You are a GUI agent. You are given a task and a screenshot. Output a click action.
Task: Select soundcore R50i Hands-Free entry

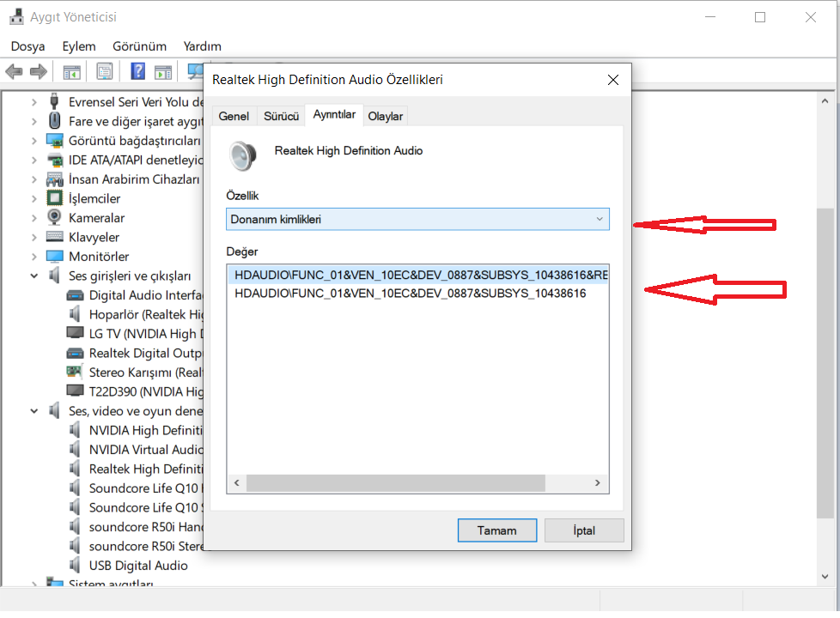146,526
